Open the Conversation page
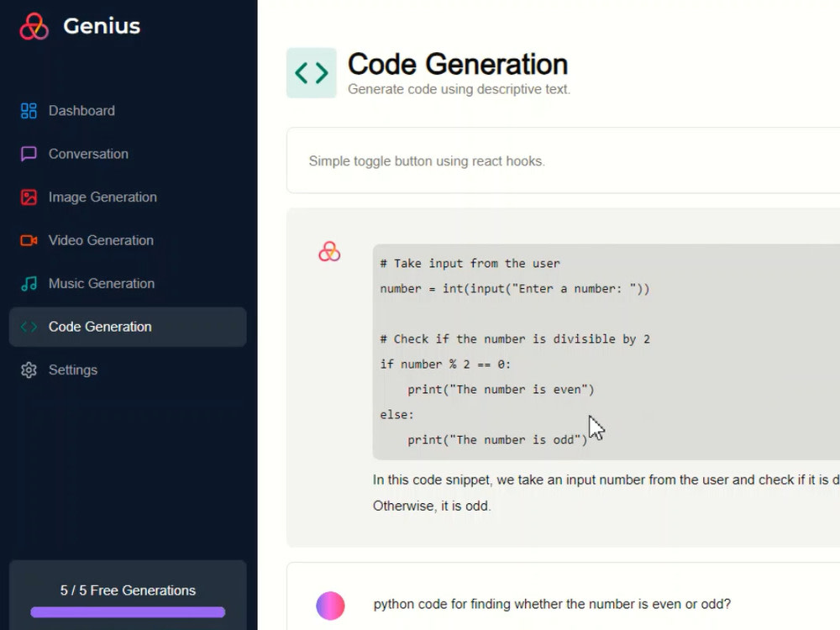Viewport: 840px width, 630px height. click(128, 154)
